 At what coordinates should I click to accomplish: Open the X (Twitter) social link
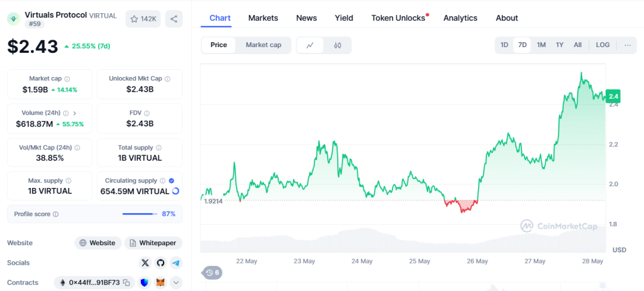coord(146,263)
